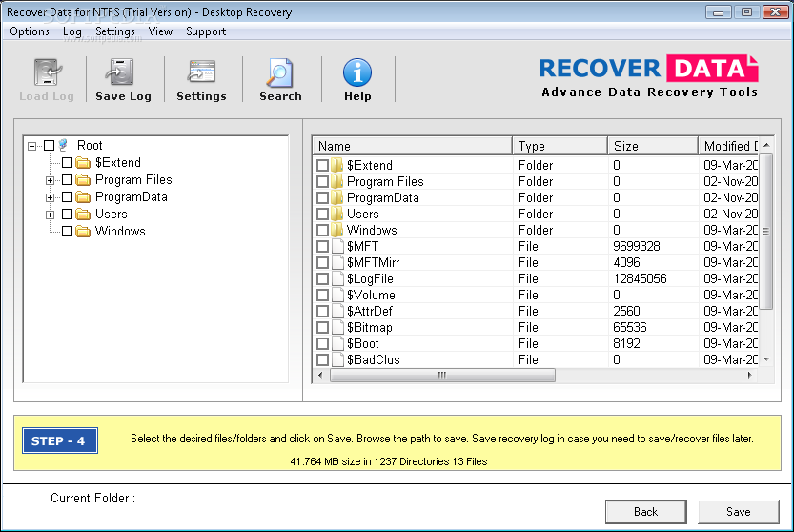Click the $Boot file icon

click(337, 343)
